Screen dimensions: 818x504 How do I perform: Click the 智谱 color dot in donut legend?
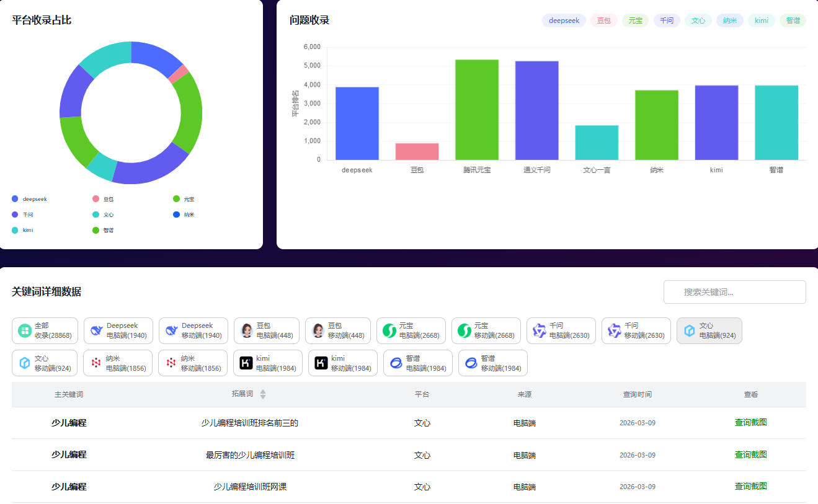[96, 230]
